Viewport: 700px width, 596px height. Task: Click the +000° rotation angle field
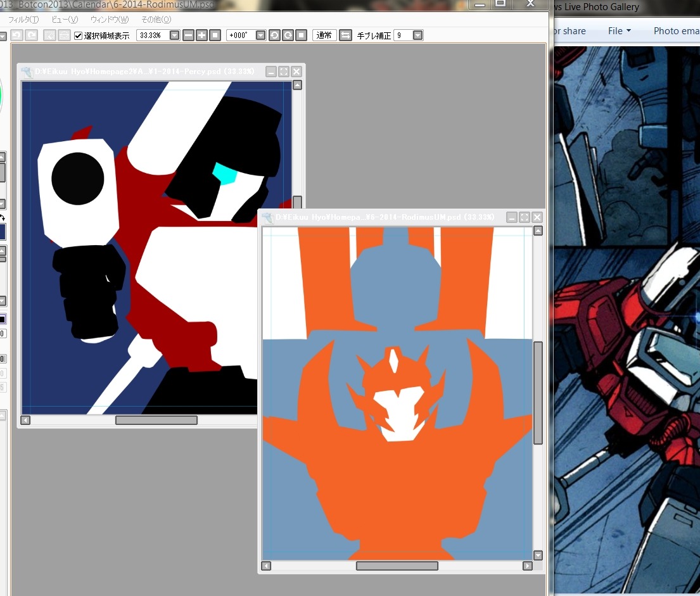(241, 35)
